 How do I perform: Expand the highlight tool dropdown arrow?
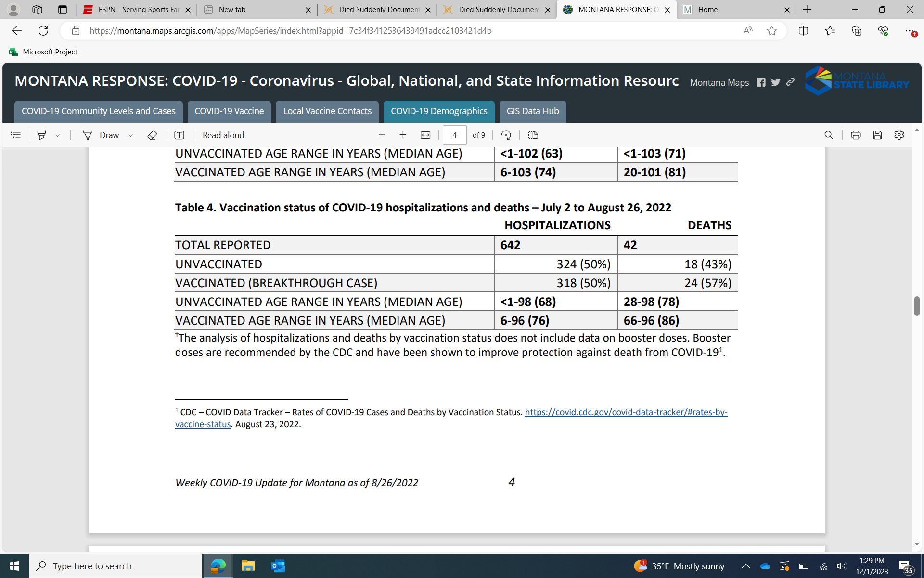point(58,136)
